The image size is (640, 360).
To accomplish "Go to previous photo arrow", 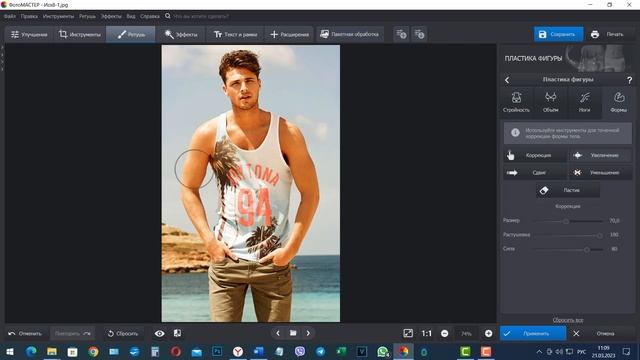I will point(278,333).
